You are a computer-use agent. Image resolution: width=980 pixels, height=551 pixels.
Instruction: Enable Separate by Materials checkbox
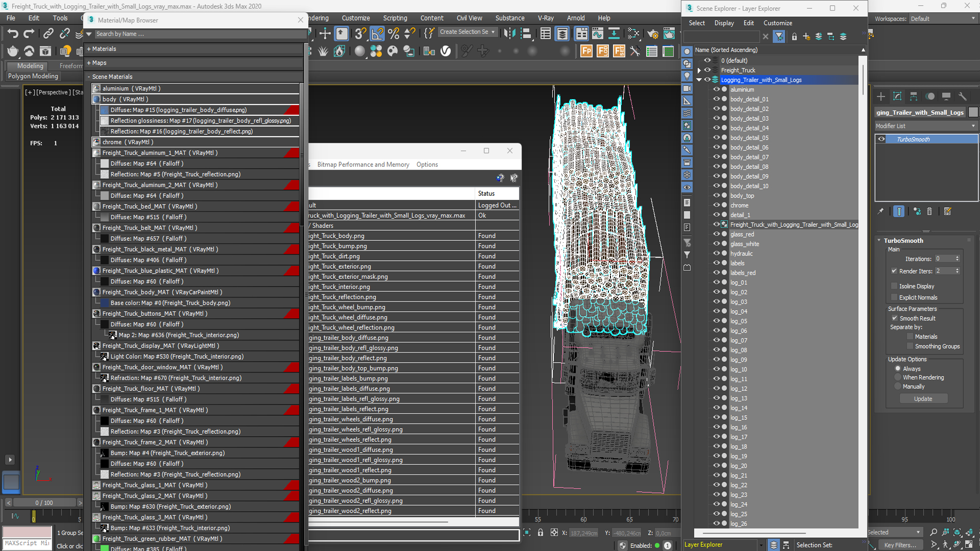click(910, 337)
